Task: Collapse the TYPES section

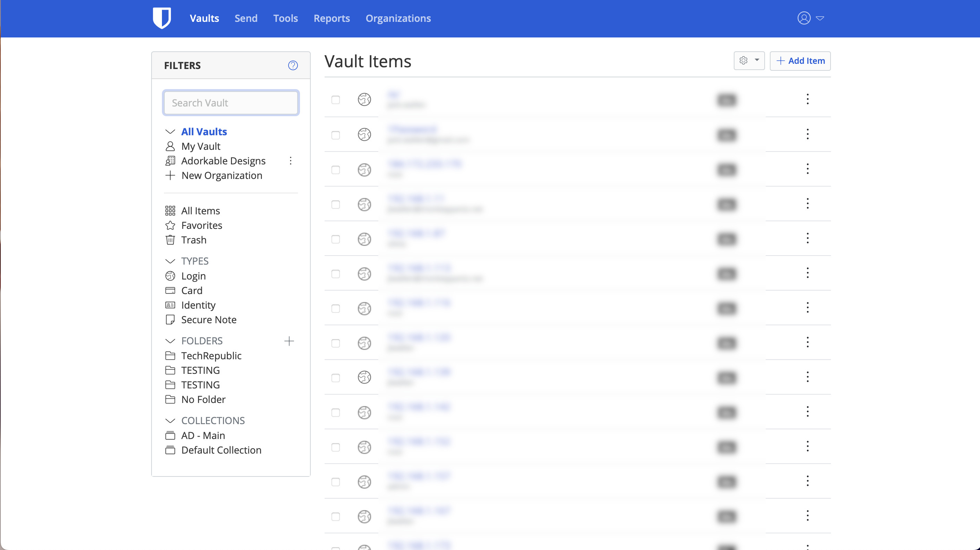Action: [x=170, y=261]
